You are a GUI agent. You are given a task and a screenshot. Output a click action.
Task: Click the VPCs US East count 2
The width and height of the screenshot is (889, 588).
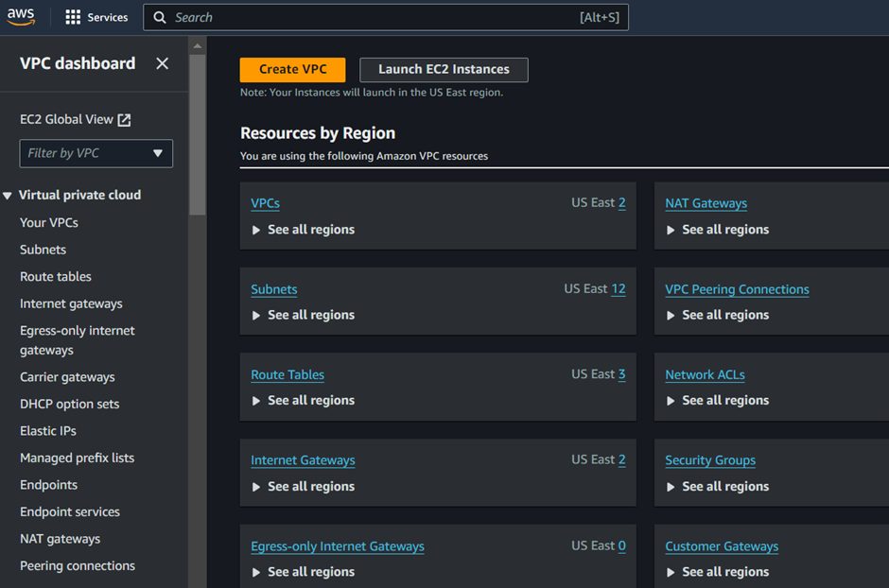coord(622,203)
